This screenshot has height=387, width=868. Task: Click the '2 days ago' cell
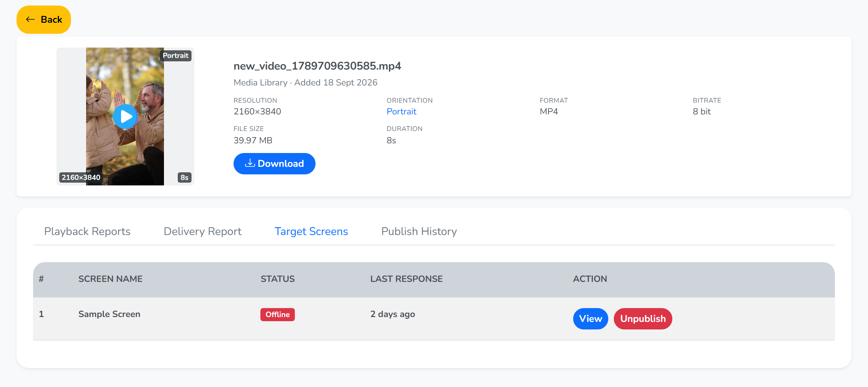[392, 314]
